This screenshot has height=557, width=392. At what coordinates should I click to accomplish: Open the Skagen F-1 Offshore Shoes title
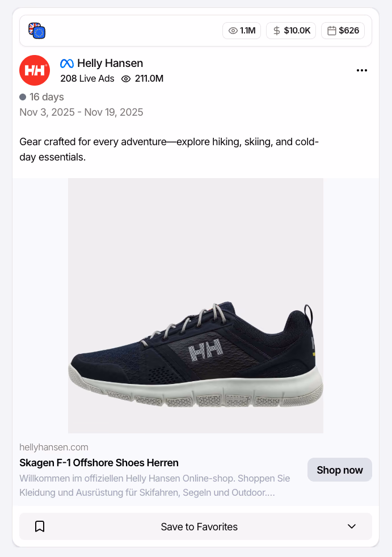pyautogui.click(x=99, y=462)
